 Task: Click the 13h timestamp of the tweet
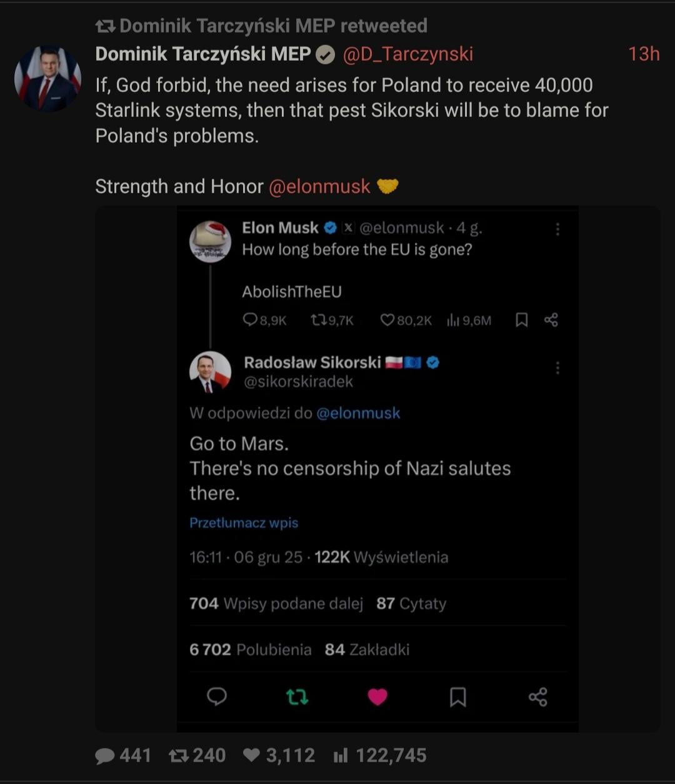644,54
